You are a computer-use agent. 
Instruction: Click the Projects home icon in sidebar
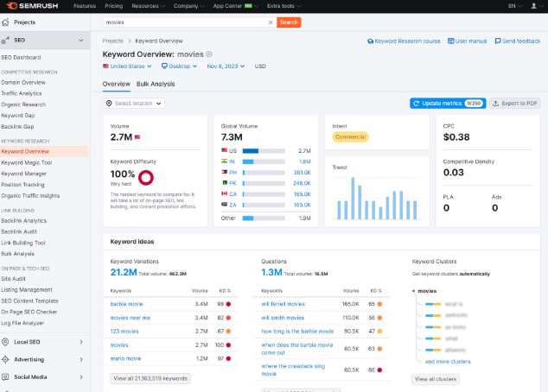(7, 22)
